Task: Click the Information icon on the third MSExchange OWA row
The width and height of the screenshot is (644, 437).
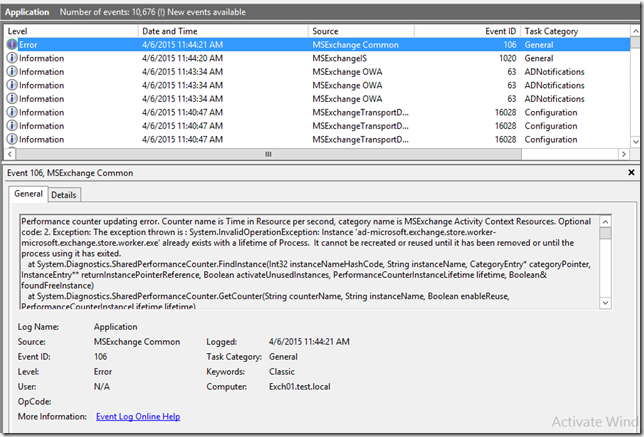Action: (x=12, y=99)
